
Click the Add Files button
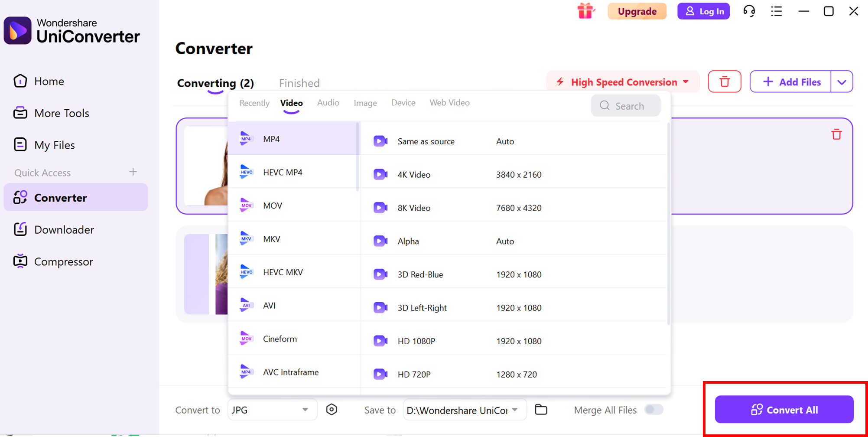791,82
